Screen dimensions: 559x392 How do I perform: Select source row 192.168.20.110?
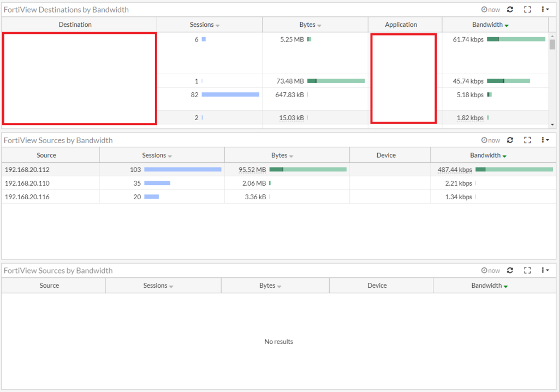click(278, 183)
